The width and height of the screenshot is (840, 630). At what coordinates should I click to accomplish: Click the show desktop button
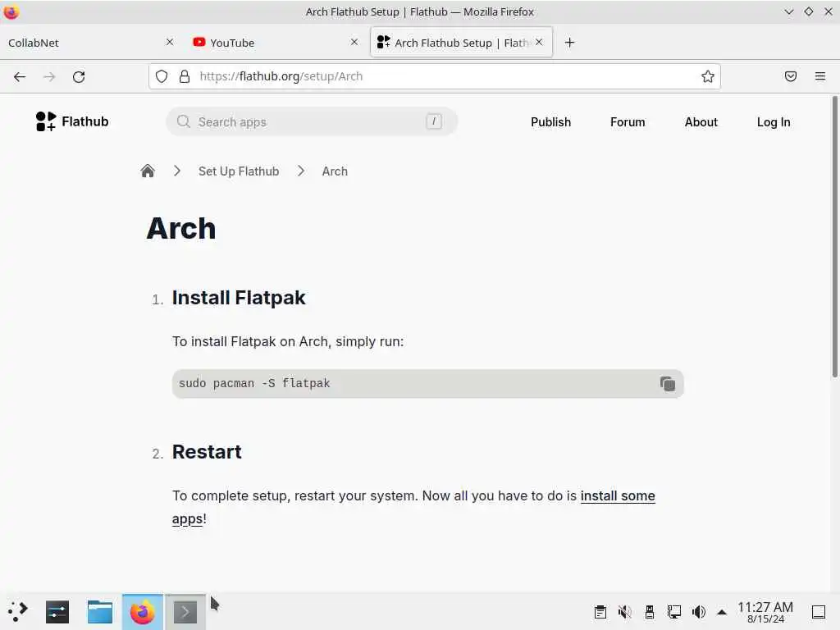coord(819,612)
